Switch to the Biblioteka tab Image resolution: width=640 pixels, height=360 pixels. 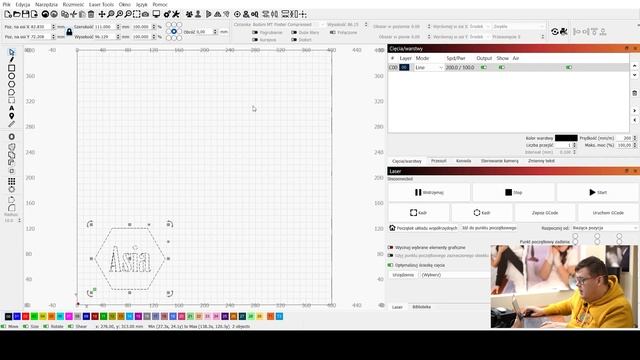(x=421, y=307)
